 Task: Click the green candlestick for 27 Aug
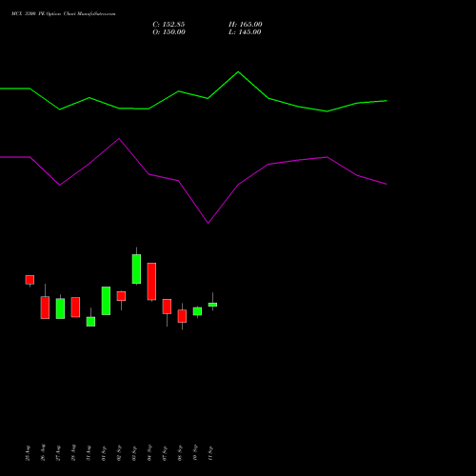(x=60, y=308)
